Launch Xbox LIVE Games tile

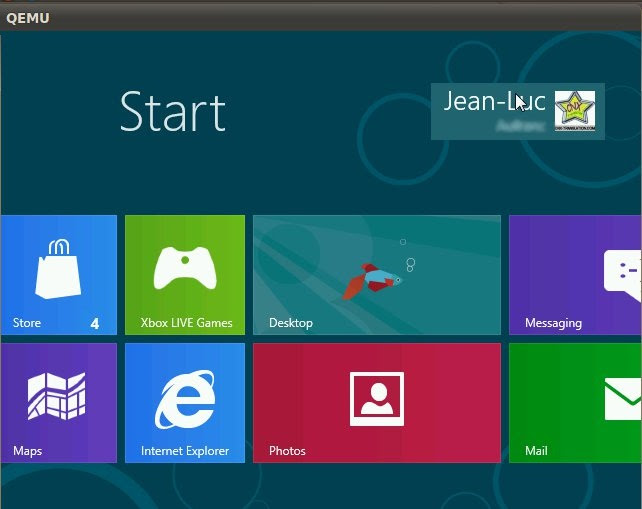[x=185, y=275]
